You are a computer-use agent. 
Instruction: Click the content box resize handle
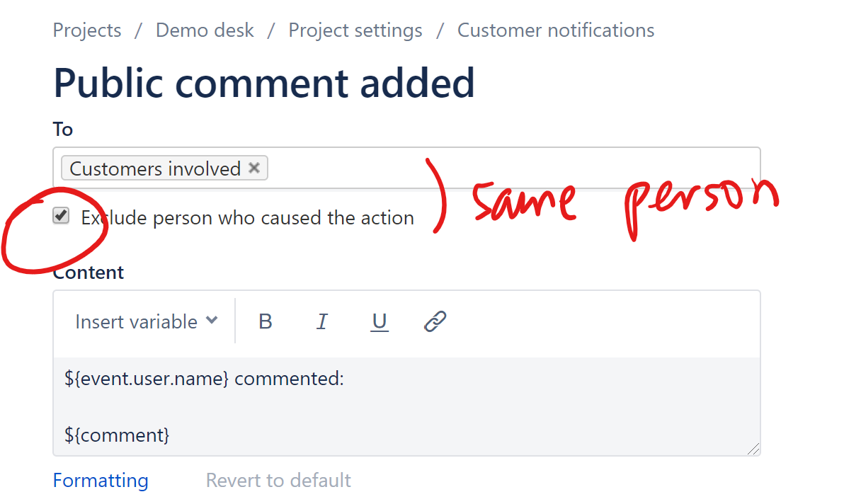tap(753, 449)
